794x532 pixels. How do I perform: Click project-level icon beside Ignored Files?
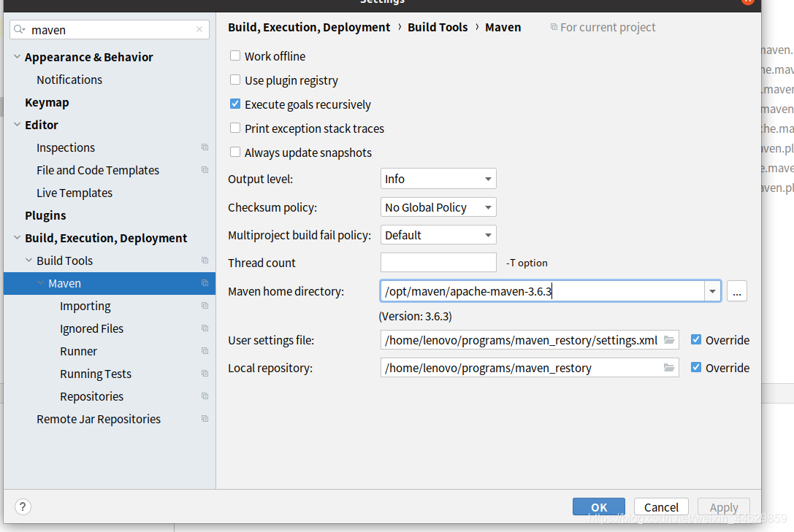pos(205,328)
